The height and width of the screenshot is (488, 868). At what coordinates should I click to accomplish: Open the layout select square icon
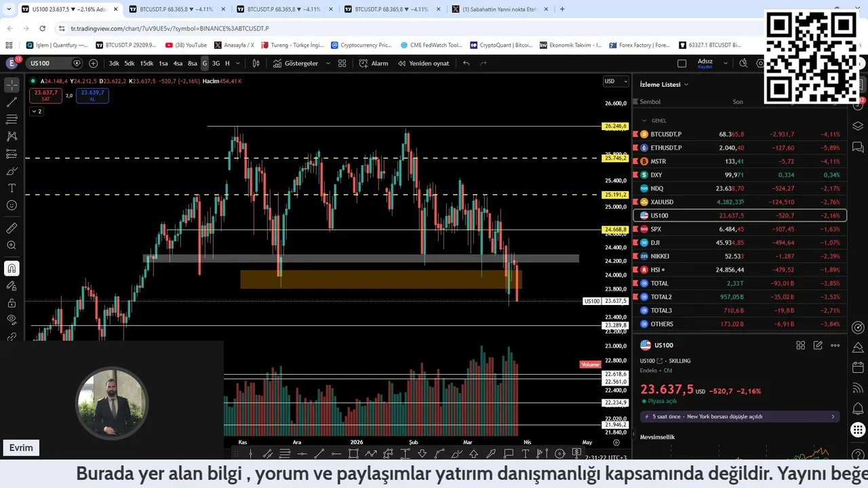682,63
